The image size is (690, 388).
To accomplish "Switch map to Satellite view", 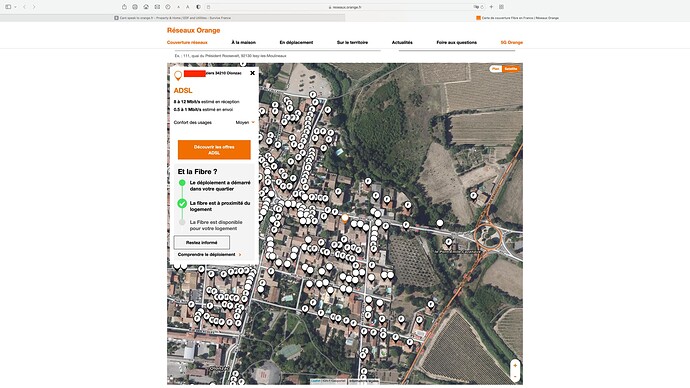I will point(511,69).
